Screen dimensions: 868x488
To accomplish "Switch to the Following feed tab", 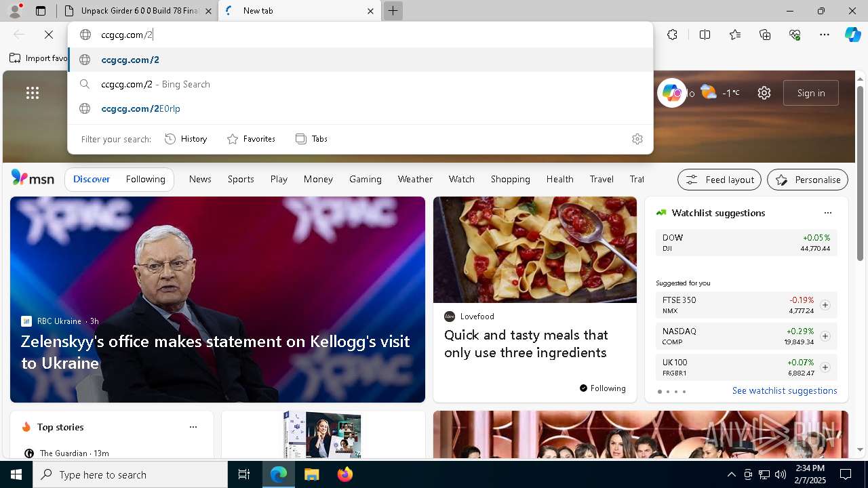I will [x=146, y=179].
